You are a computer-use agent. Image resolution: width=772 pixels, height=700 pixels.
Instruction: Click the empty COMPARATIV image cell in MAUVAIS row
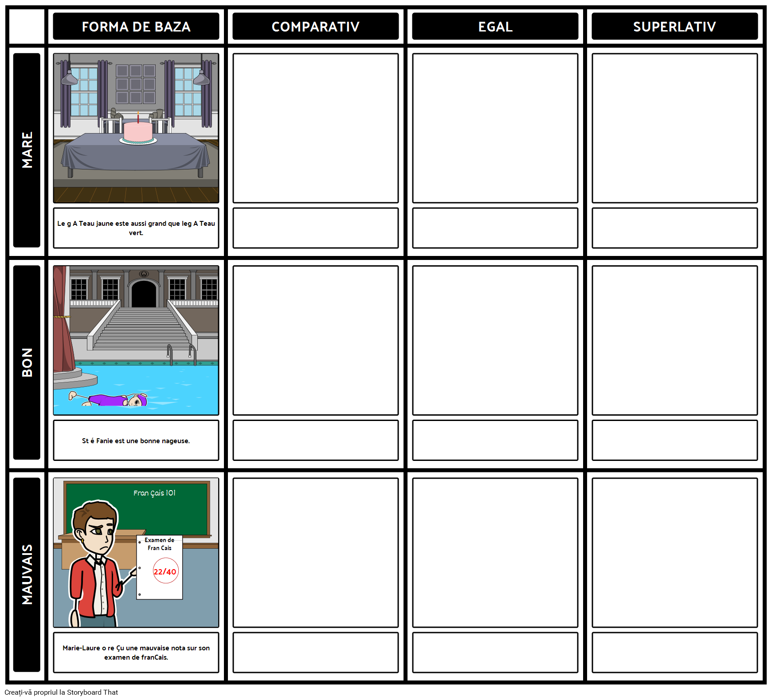(316, 552)
